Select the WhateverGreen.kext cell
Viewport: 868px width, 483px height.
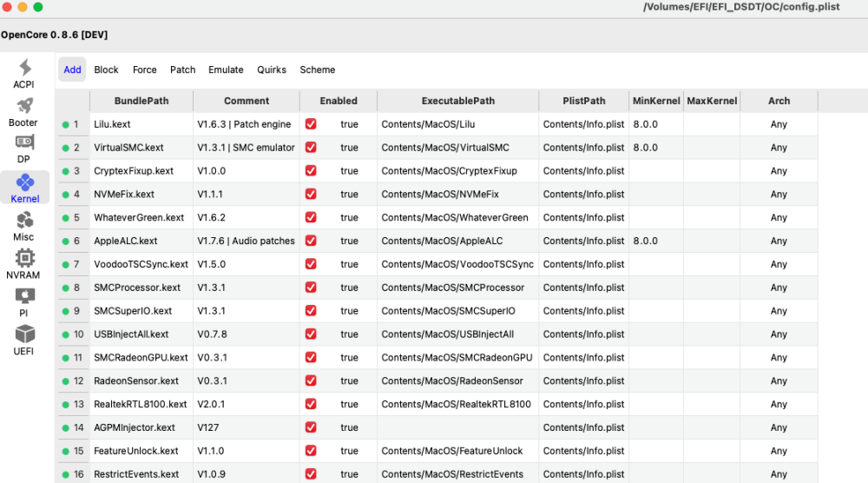141,217
